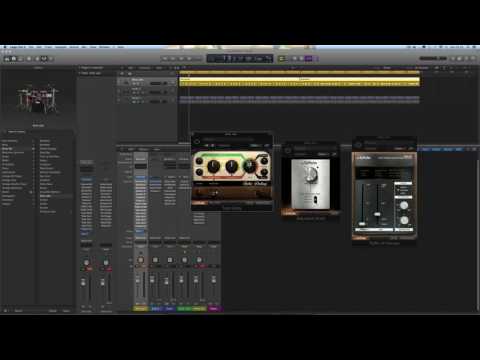480x360 pixels.
Task: Open the Logic Pro X application menu
Action: coord(17,47)
